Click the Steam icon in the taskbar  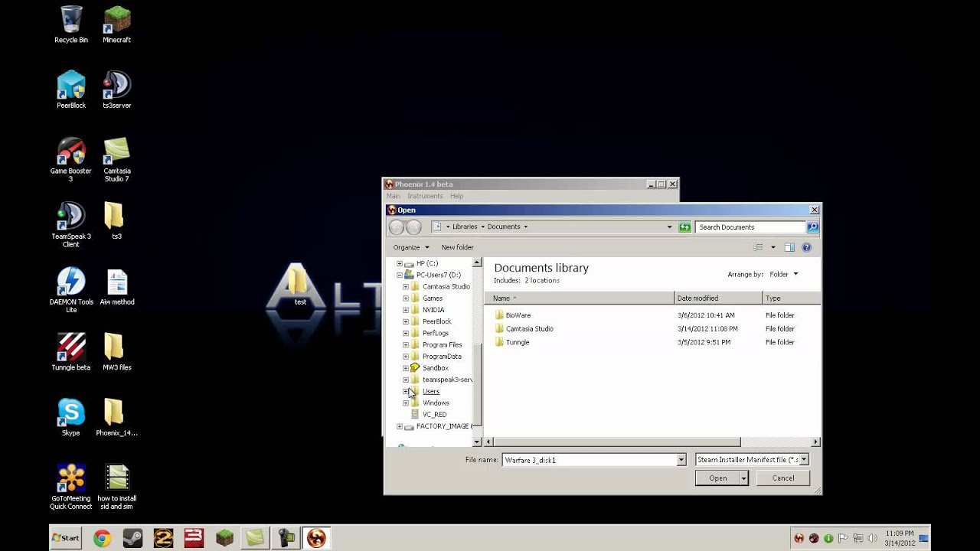(x=132, y=538)
